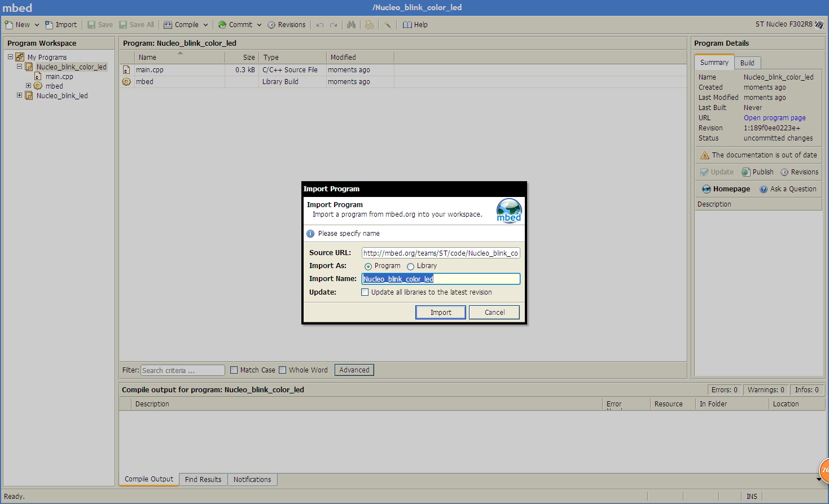This screenshot has height=504, width=829.
Task: Toggle the Warnings: 0 filter
Action: (x=766, y=390)
